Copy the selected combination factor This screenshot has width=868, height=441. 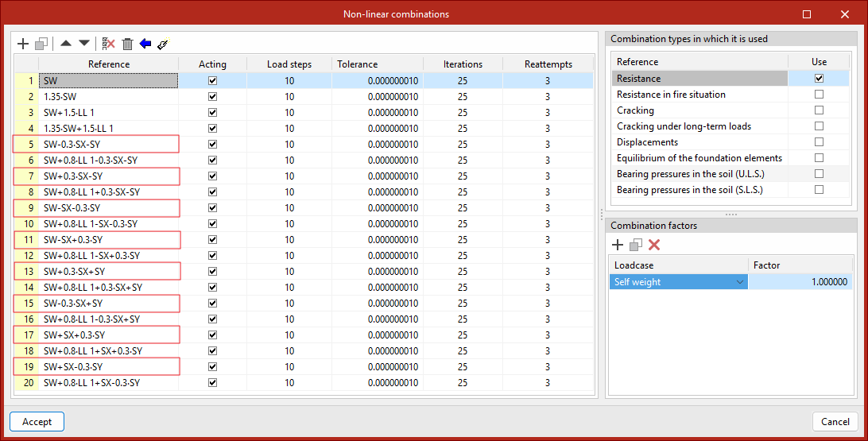636,245
